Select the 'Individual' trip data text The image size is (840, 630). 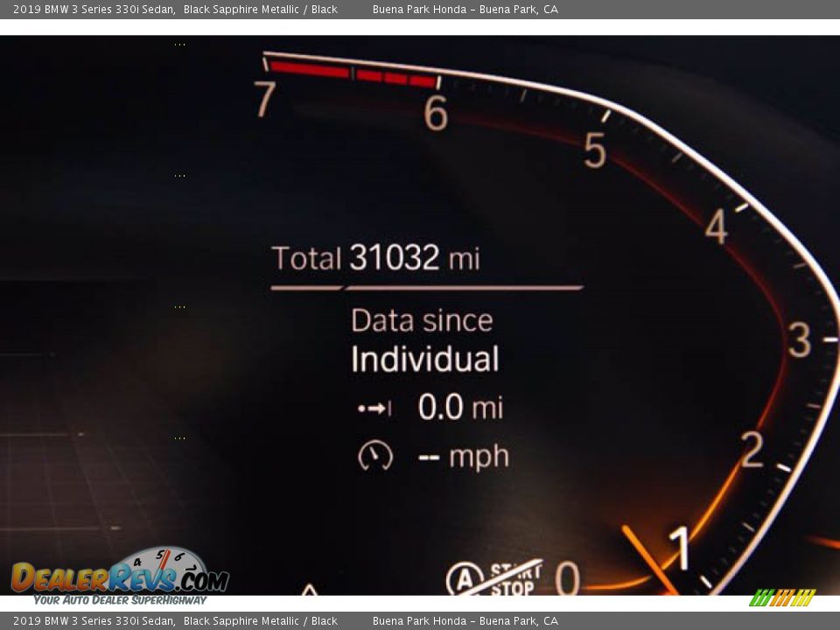[x=425, y=360]
